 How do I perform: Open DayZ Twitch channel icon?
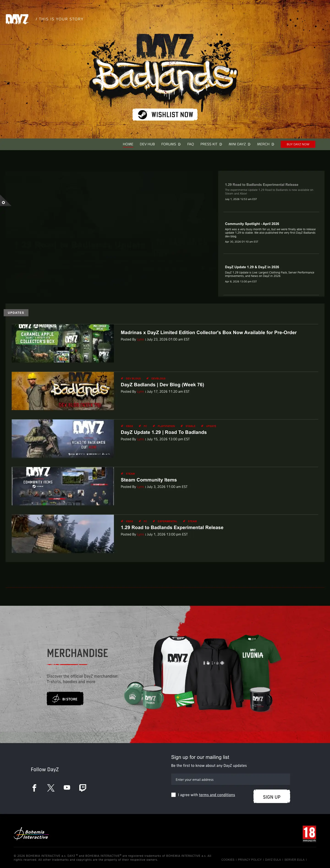pos(83,788)
